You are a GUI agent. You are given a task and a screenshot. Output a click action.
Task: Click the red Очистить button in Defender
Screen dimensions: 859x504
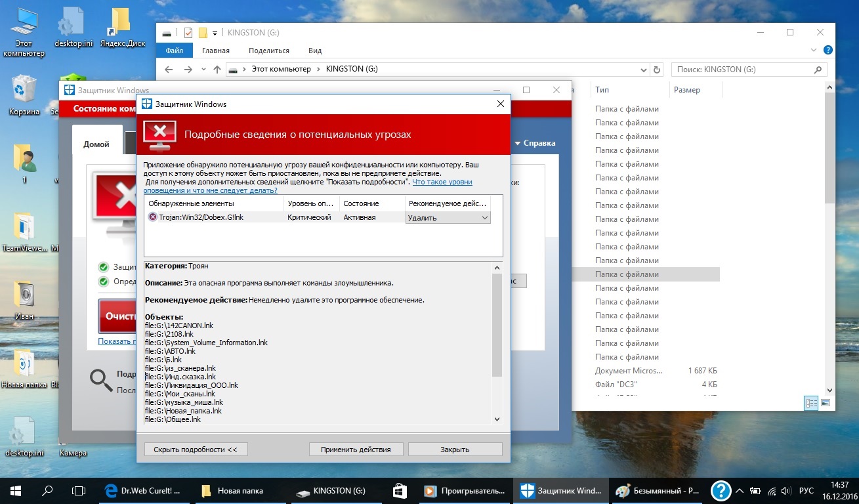[x=117, y=316]
